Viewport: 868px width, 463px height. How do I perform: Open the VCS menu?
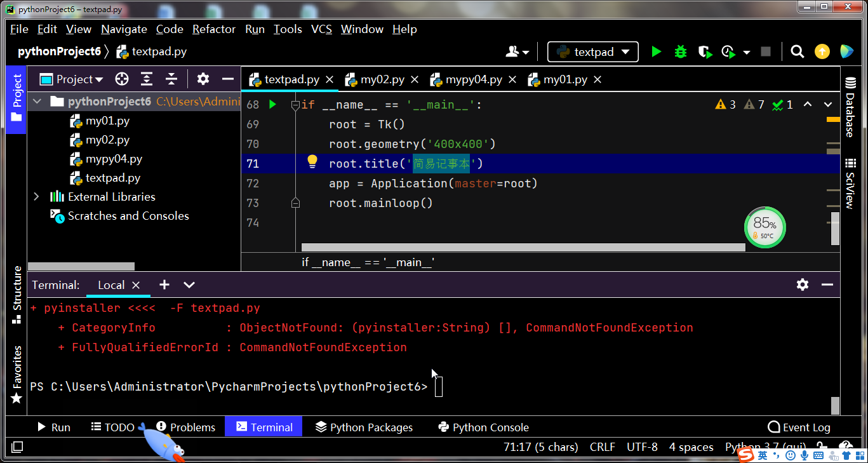point(321,29)
